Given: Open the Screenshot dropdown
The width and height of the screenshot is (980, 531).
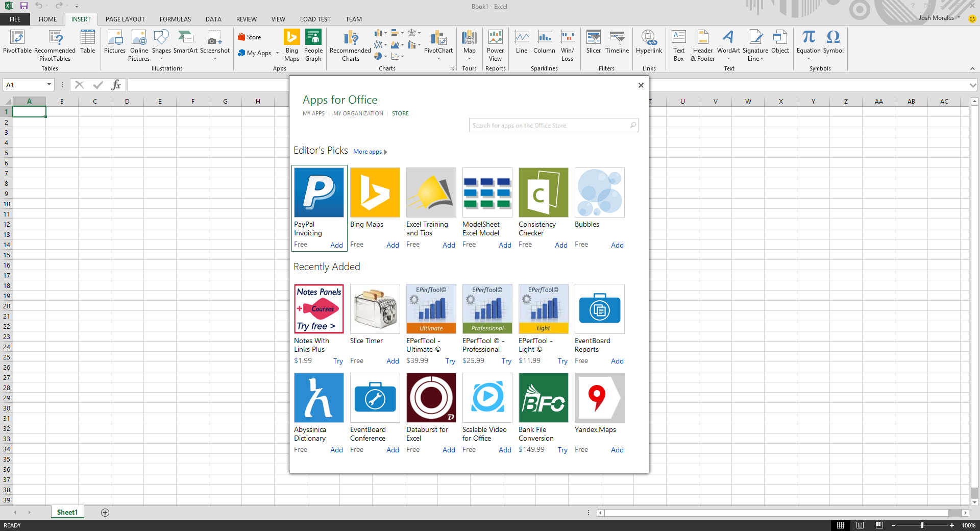Looking at the screenshot, I should click(x=214, y=59).
